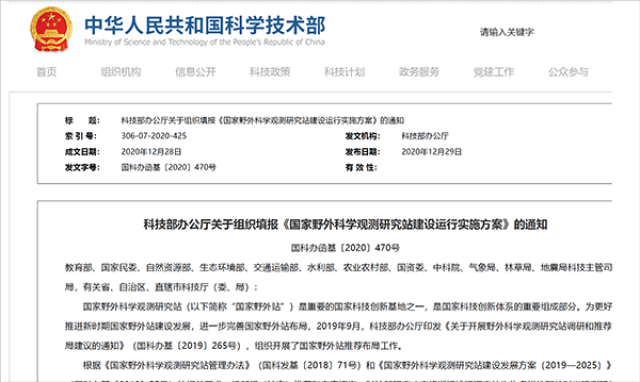640x382 pixels.
Task: Click the article headline 科技部办公厅关于组织填报
Action: tap(345, 224)
